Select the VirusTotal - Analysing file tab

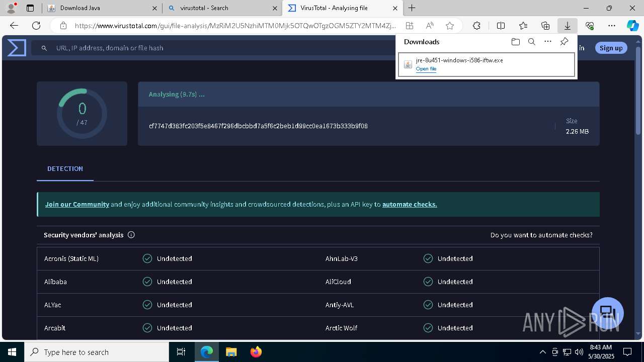pos(342,8)
